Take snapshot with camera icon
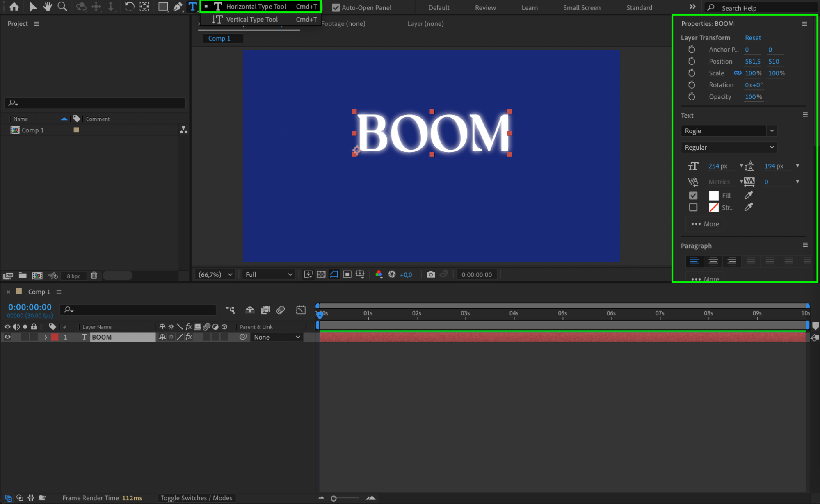The image size is (820, 504). 430,274
